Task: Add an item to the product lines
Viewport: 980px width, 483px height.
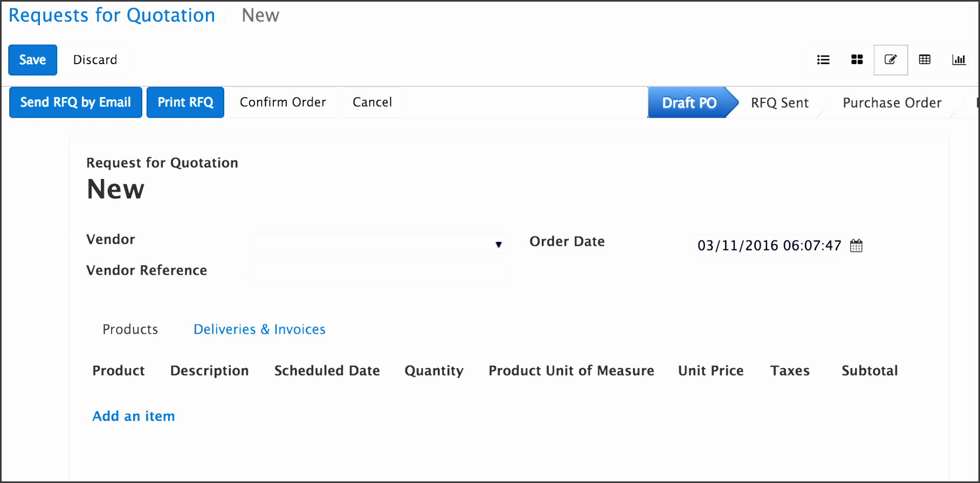Action: click(x=133, y=416)
